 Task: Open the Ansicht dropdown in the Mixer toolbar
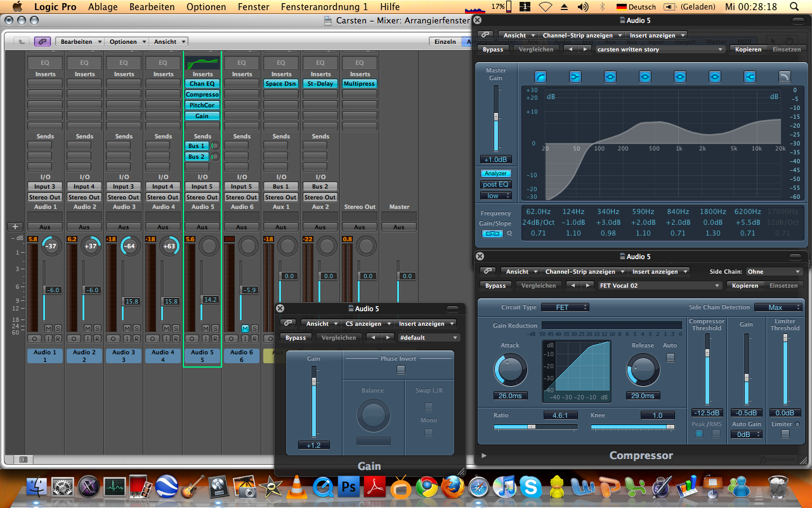point(168,41)
